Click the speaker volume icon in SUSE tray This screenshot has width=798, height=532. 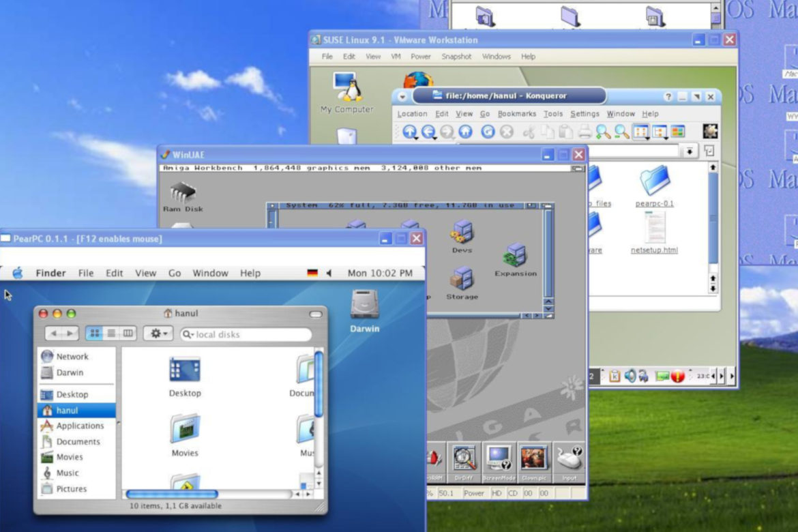(x=630, y=376)
